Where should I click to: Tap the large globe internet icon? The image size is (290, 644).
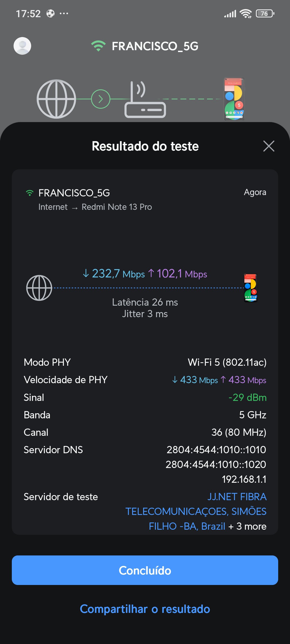pos(56,99)
